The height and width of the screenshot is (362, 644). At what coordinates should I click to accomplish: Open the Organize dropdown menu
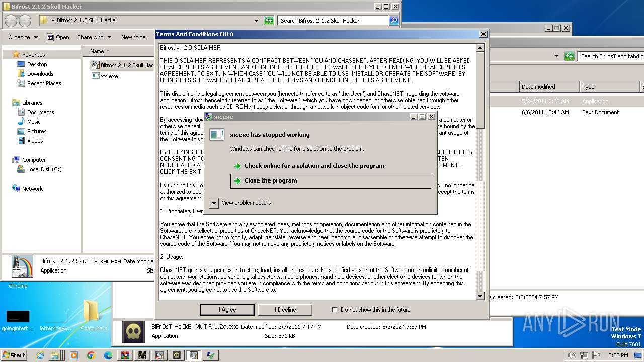click(x=23, y=37)
